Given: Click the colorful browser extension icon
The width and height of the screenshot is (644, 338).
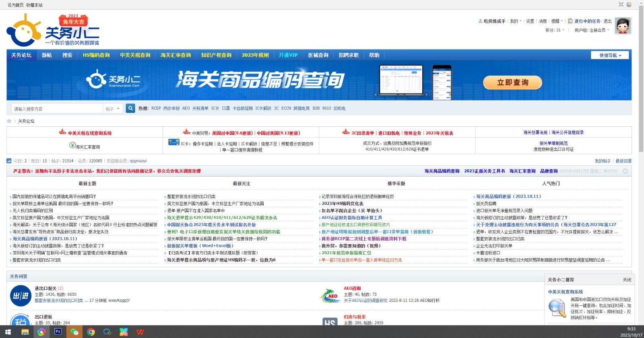Looking at the screenshot, I should (629, 4).
